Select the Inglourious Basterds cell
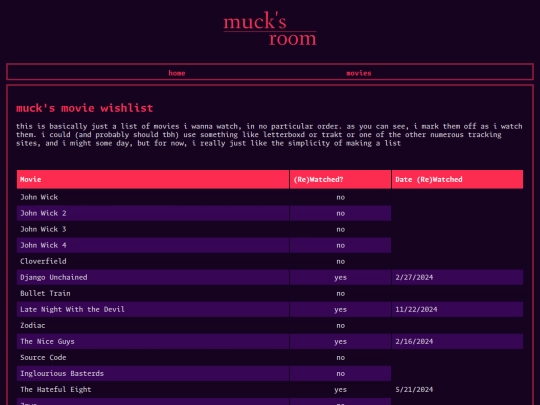 click(153, 373)
